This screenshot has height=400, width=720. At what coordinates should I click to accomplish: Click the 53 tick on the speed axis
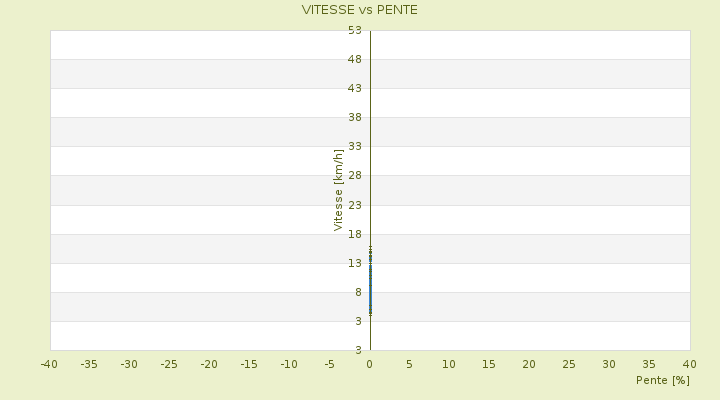pos(355,30)
